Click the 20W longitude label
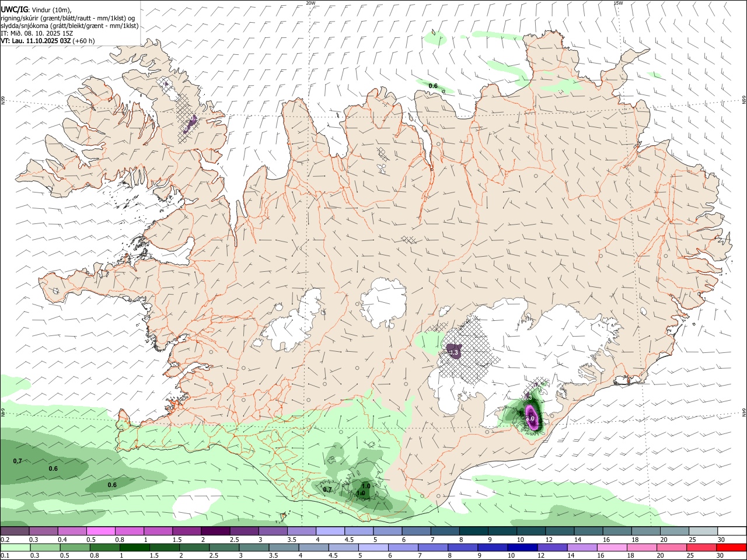This screenshot has height=560, width=747. [310, 3]
